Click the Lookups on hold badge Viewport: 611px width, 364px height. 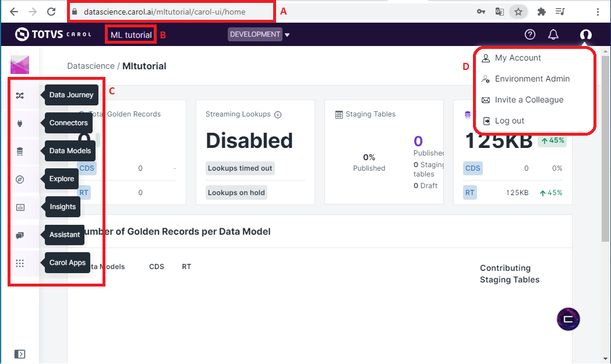coord(236,193)
